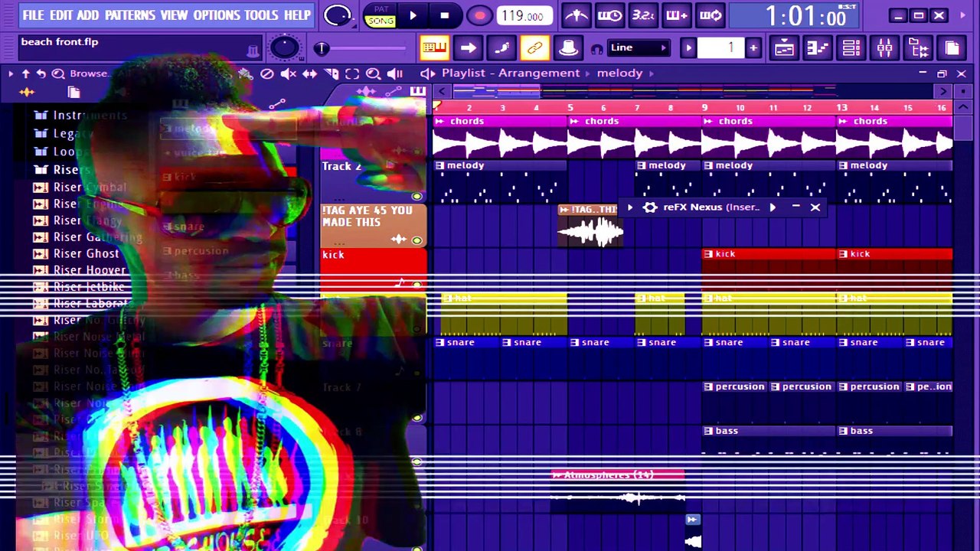
Task: Toggle typing keyboard to piano icon
Action: click(x=434, y=48)
